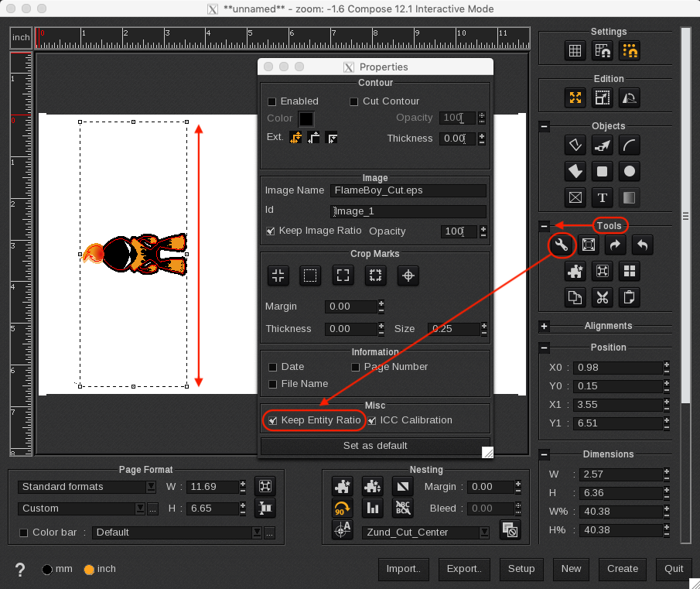
Task: Toggle the Keep Entity Ratio checkbox
Action: [x=272, y=420]
